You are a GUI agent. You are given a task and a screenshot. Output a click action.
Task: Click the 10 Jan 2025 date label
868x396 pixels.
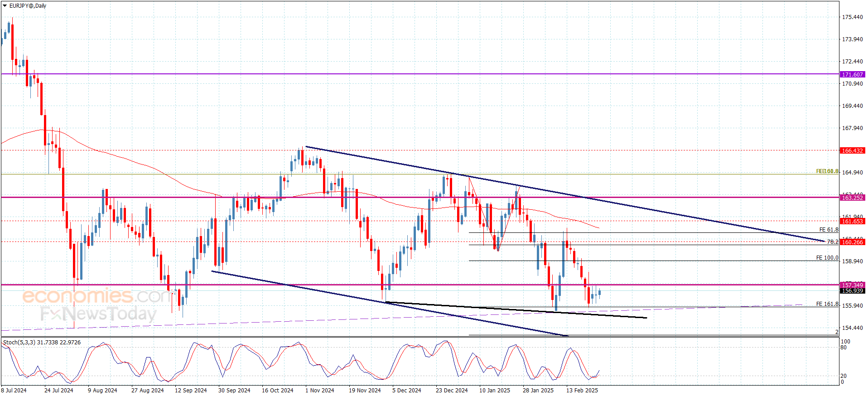[x=495, y=391]
